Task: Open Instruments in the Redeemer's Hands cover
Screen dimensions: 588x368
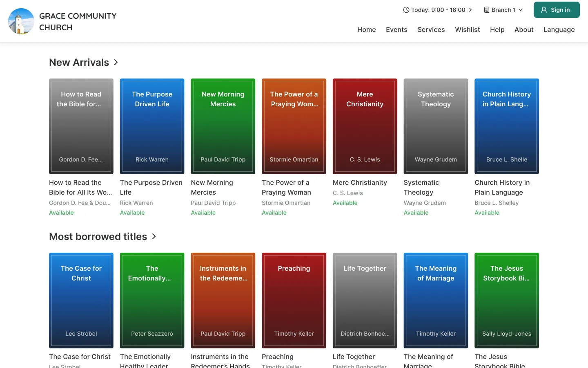Action: [223, 301]
